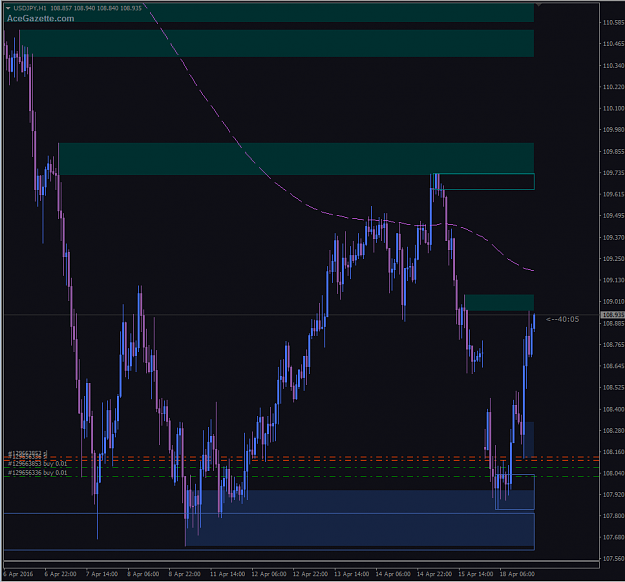Click the 8 Apr 22:00 time label
This screenshot has width=625, height=582.
[184, 574]
